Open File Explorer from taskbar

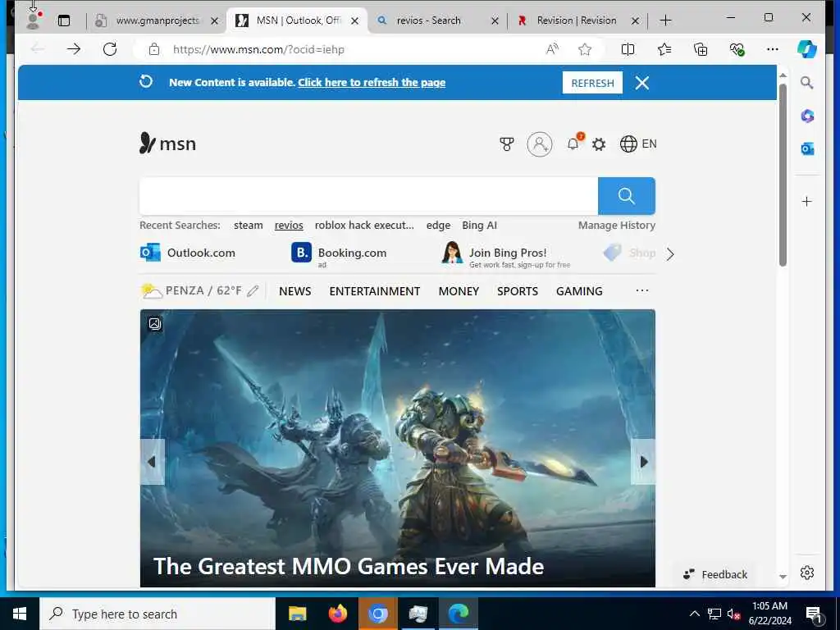[297, 614]
